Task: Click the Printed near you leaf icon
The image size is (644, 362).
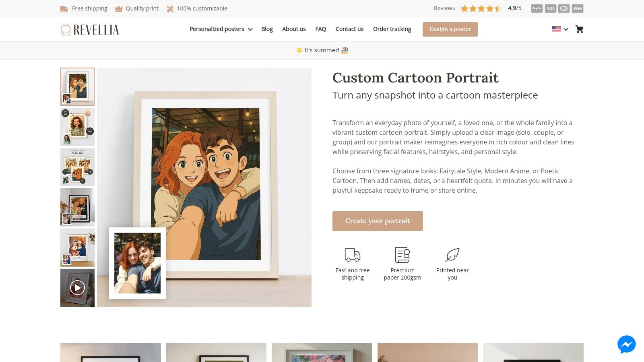Action: pos(452,255)
